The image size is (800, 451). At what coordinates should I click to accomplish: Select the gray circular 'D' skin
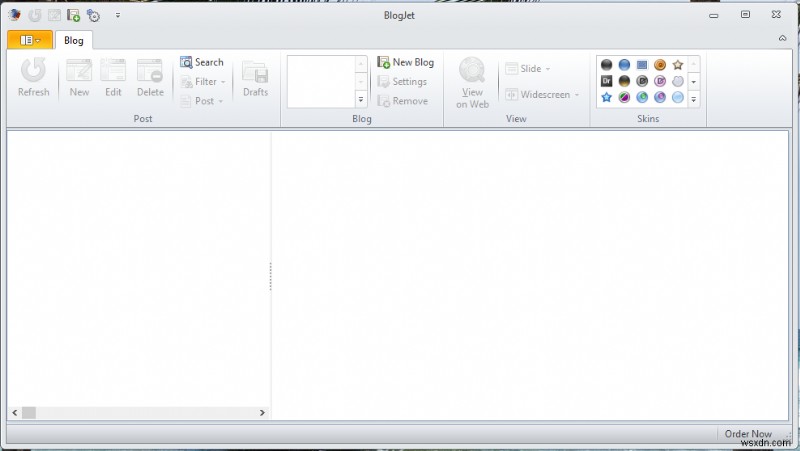[x=642, y=81]
